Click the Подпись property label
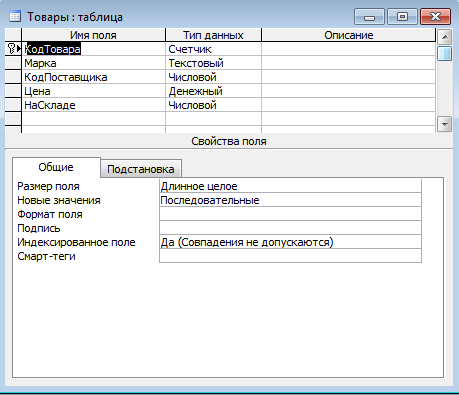The height and width of the screenshot is (395, 459). (x=39, y=228)
